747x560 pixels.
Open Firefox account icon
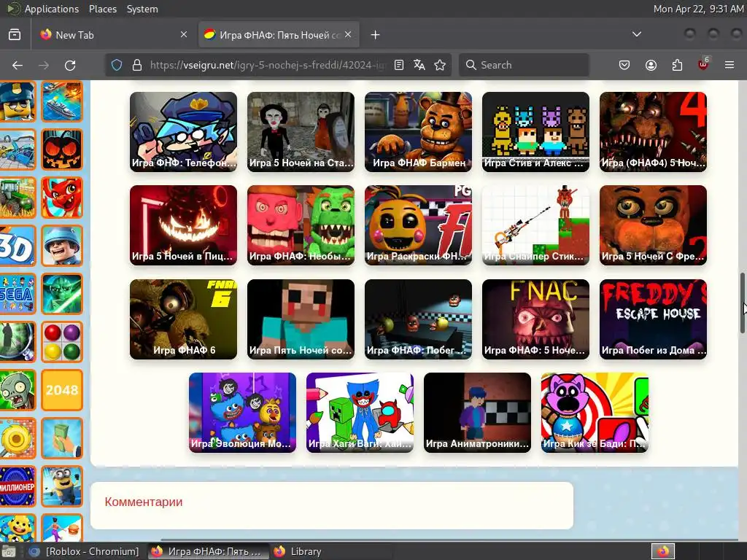(x=651, y=65)
